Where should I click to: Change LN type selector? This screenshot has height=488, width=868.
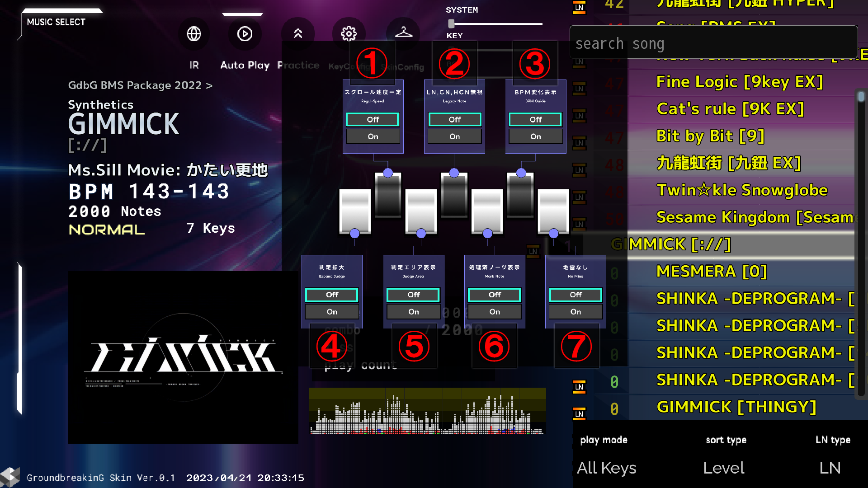point(830,468)
